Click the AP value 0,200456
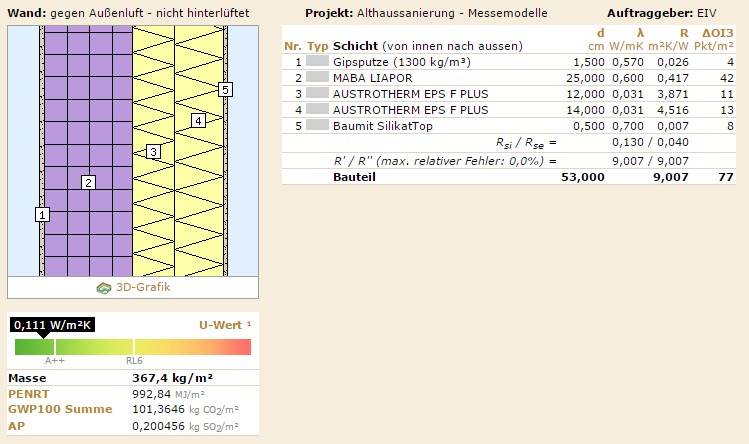749x444 pixels. (x=159, y=426)
